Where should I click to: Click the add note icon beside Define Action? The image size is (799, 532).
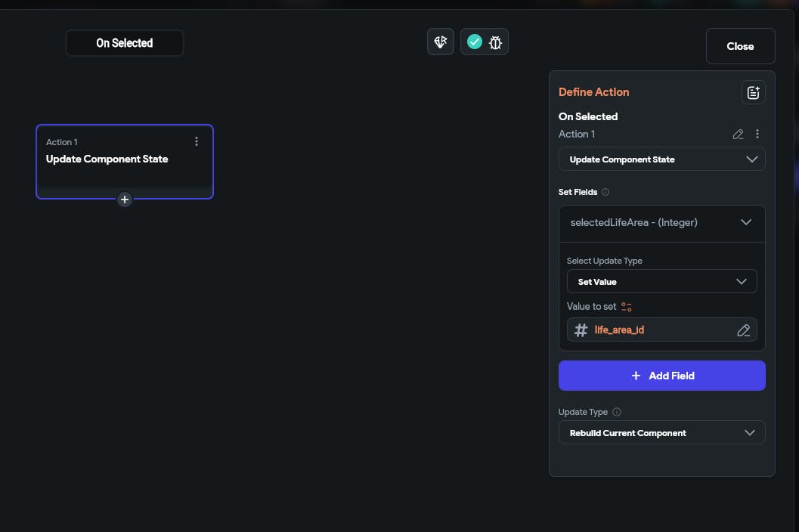(753, 92)
